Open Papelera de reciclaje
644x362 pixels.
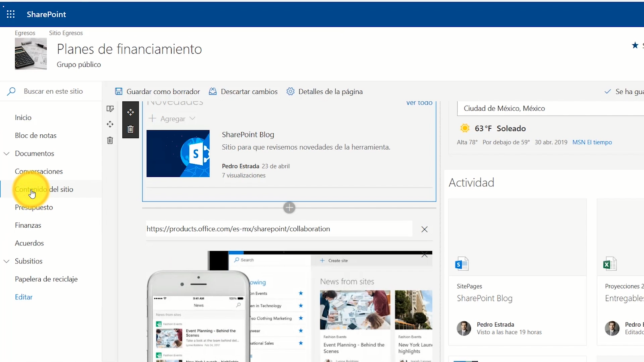[x=46, y=279]
